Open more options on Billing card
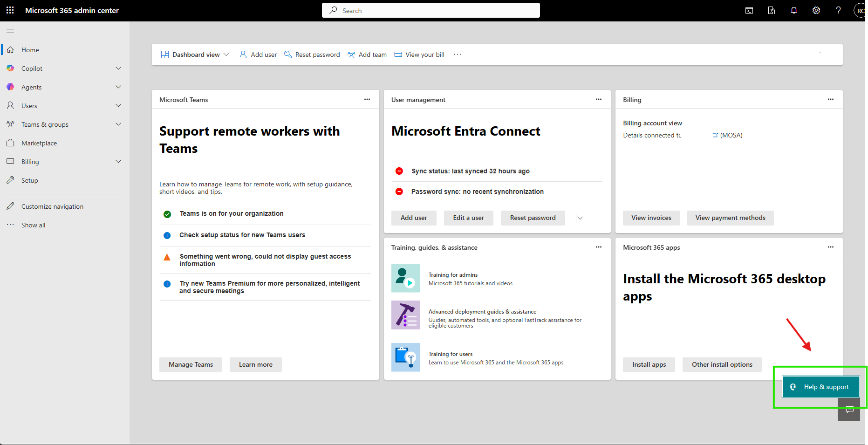868x445 pixels. (x=831, y=99)
